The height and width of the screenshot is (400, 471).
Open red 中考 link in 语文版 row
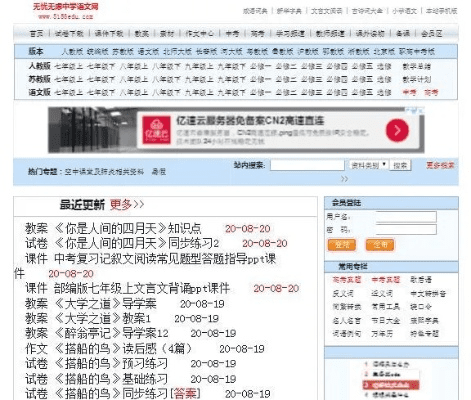[409, 92]
